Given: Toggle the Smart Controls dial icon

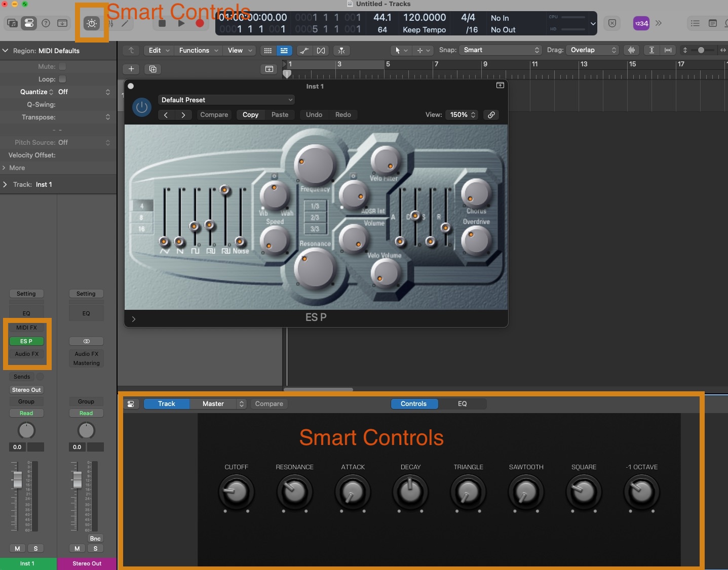Looking at the screenshot, I should 92,23.
